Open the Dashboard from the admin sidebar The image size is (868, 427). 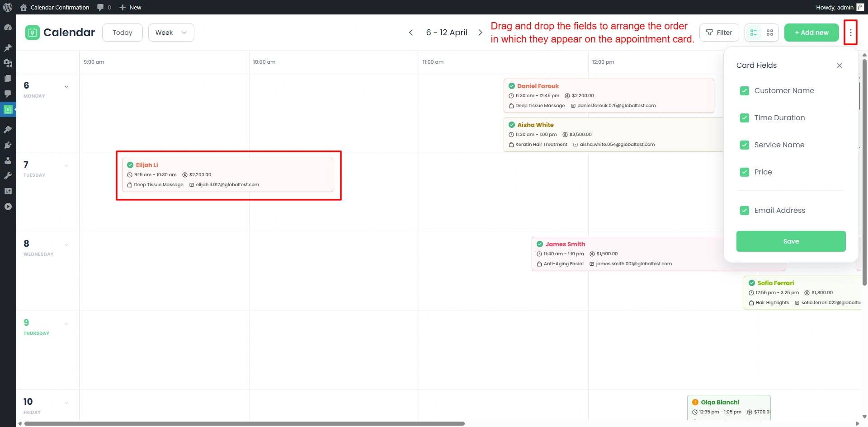[x=8, y=27]
